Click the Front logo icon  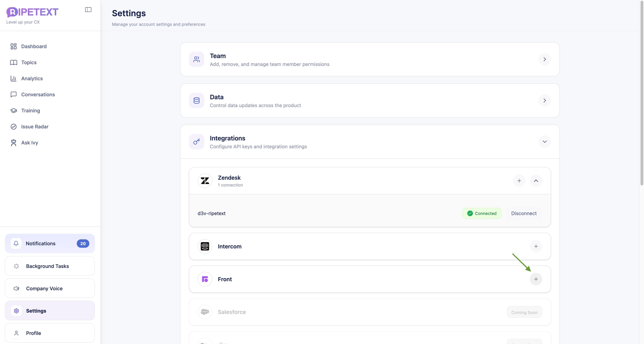[205, 279]
